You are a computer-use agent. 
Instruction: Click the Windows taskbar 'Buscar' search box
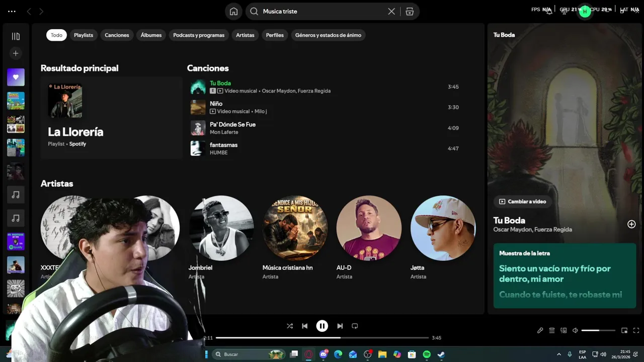coord(249,354)
